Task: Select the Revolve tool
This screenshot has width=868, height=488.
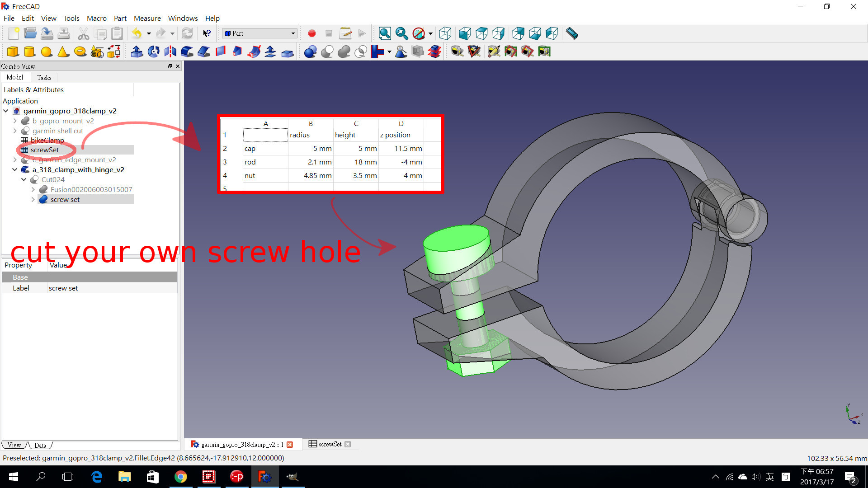Action: point(154,52)
